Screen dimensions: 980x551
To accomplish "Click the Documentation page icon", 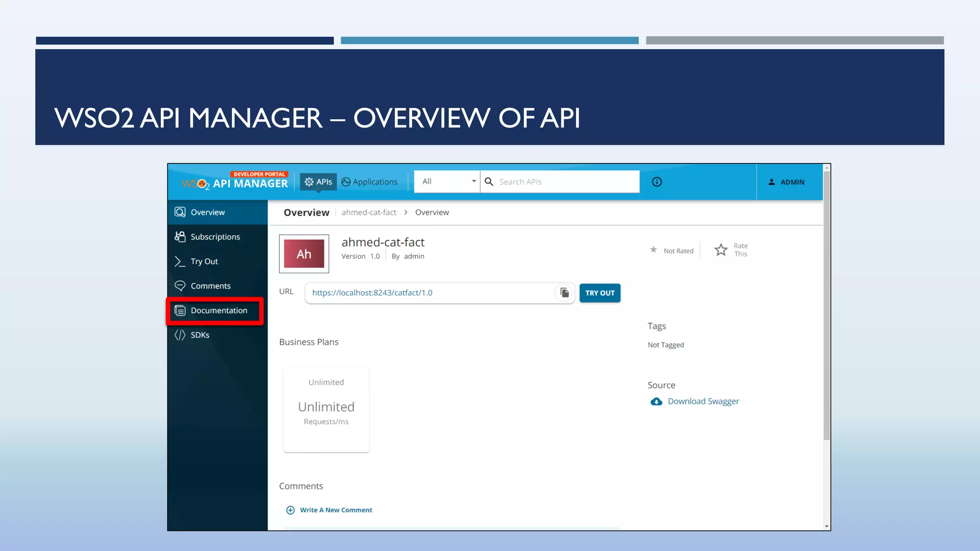I will pos(180,310).
